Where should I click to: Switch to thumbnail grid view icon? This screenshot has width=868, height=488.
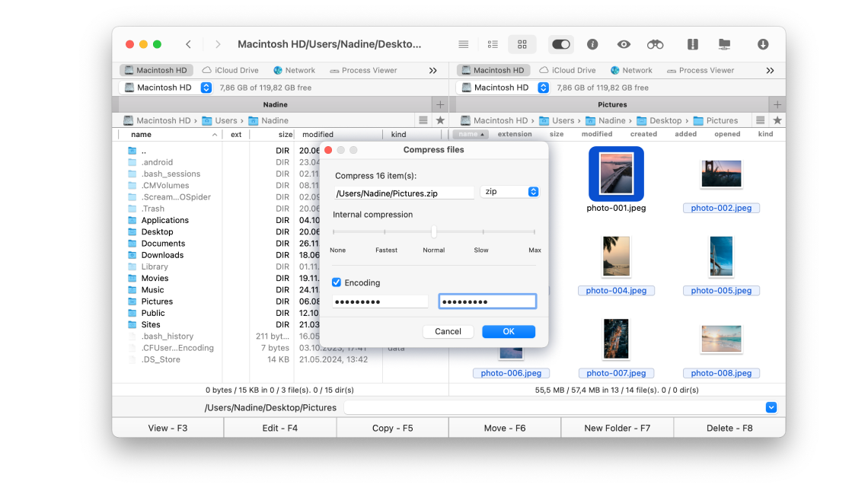522,44
